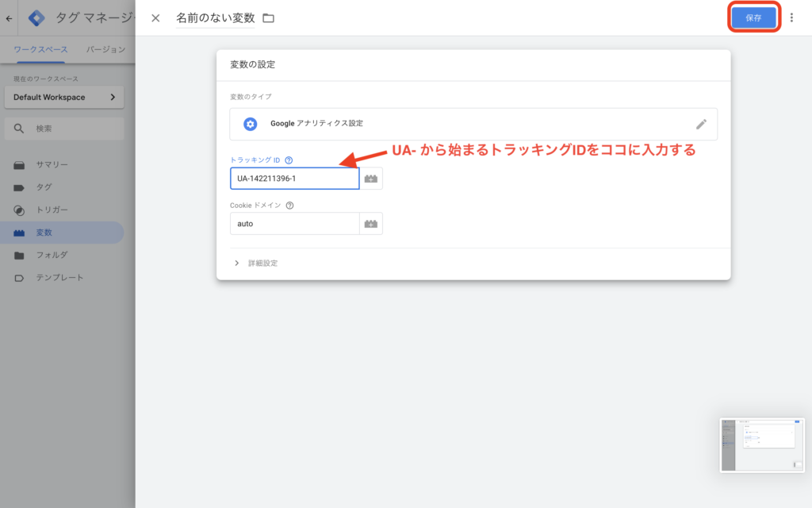Click the Tag Manager diamond logo
This screenshot has height=508, width=812.
[x=36, y=18]
